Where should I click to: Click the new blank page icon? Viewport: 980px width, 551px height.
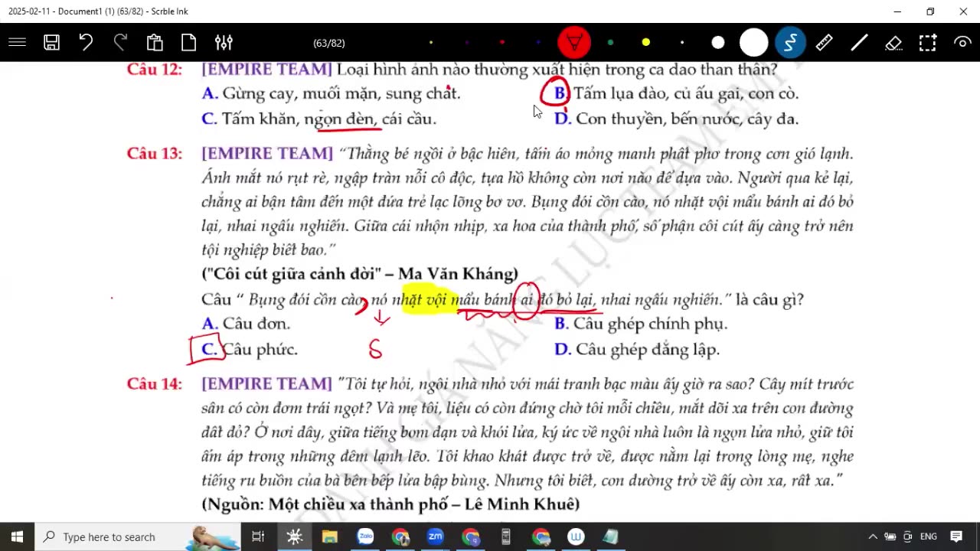tap(188, 43)
